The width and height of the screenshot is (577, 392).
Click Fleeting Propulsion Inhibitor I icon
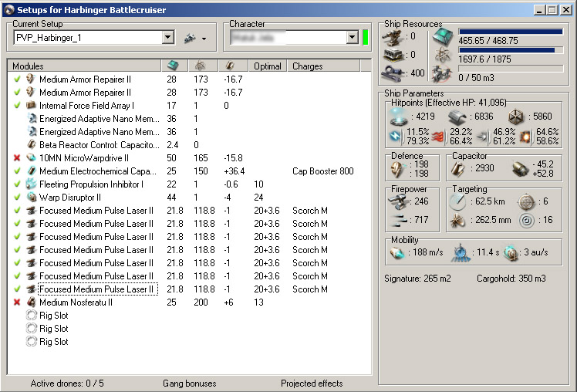tap(32, 184)
